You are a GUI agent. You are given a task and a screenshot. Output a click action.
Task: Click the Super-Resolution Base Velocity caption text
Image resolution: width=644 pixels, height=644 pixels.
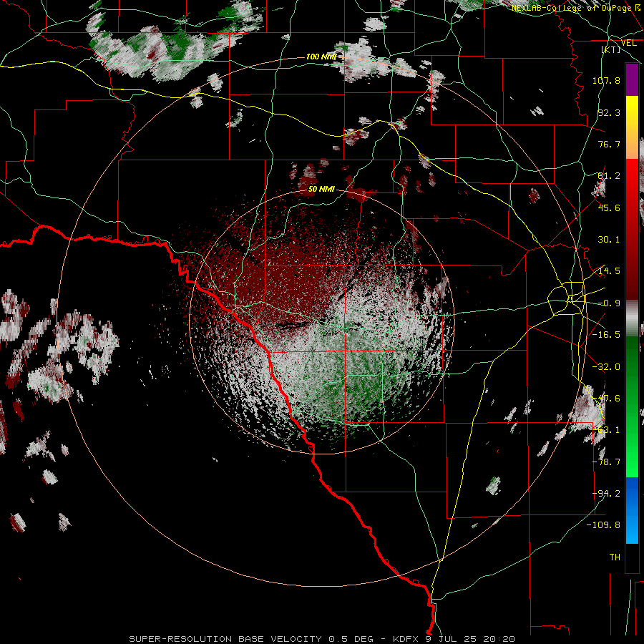(x=322, y=639)
